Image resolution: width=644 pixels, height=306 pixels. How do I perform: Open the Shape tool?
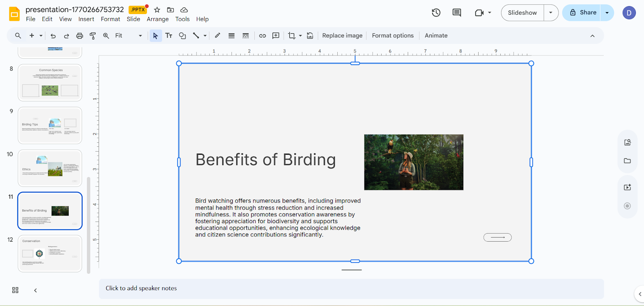coord(182,36)
